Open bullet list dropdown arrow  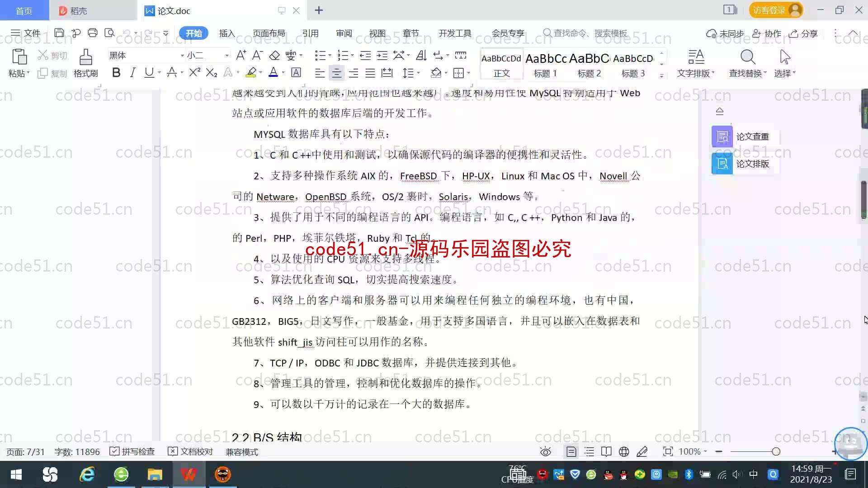pos(330,56)
